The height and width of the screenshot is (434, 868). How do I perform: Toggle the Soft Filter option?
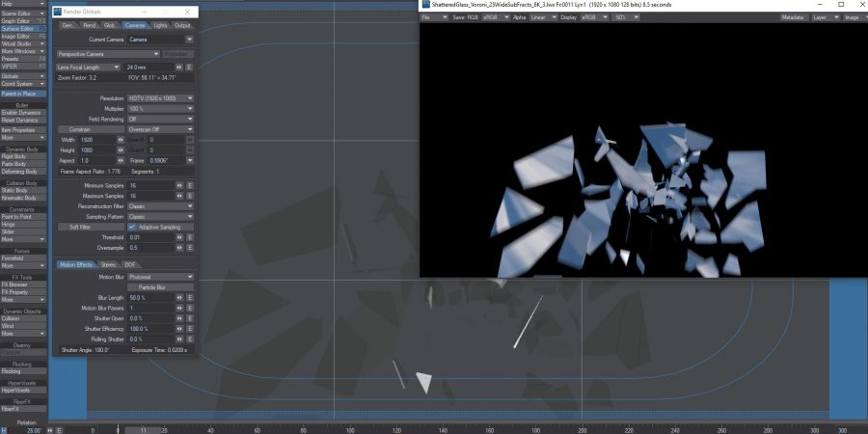coord(80,227)
